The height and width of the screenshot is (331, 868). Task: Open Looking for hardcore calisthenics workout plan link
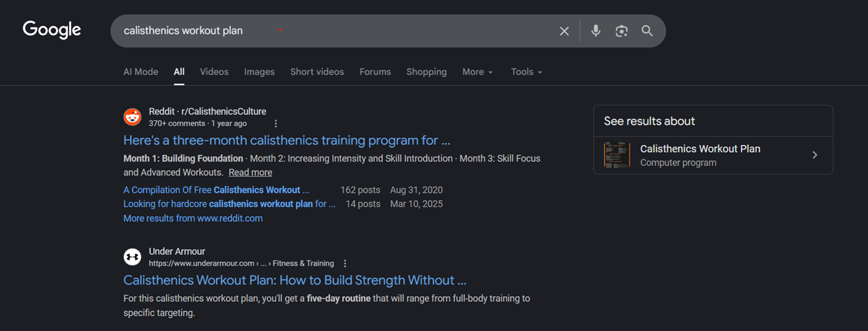[x=229, y=204]
